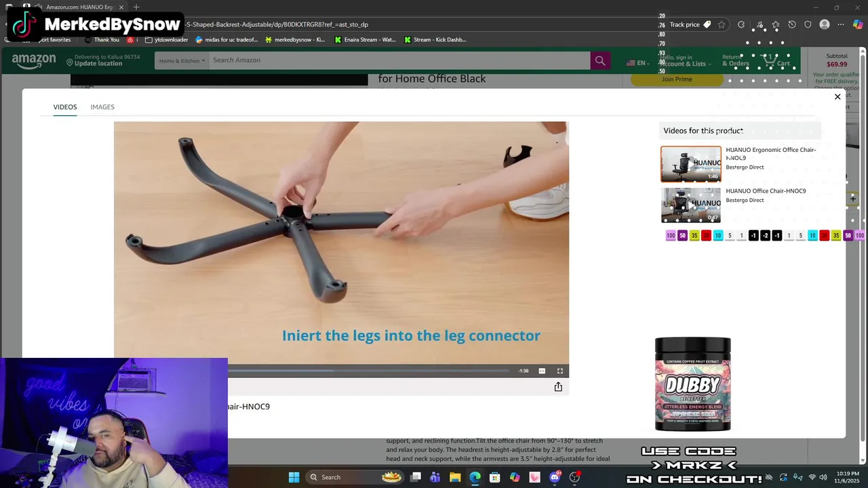Switch to the IMAGES tab
868x488 pixels.
click(x=102, y=107)
